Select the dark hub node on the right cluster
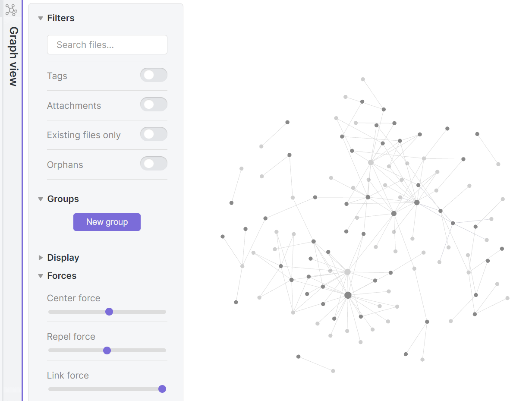532x401 pixels. click(x=416, y=202)
